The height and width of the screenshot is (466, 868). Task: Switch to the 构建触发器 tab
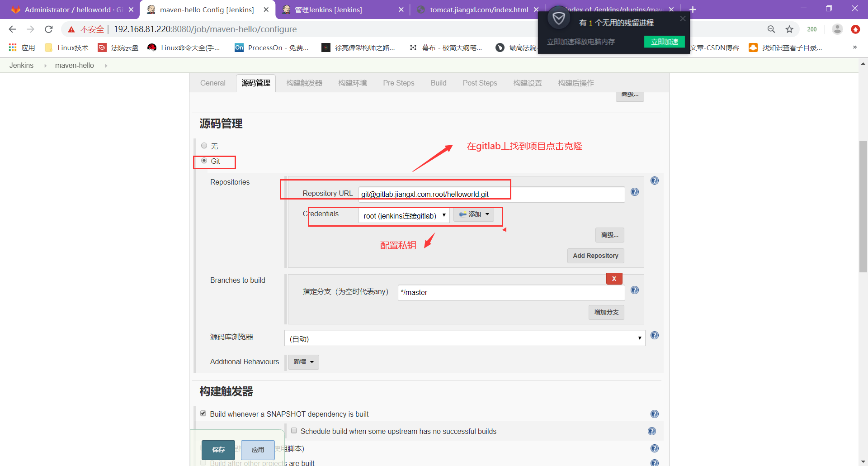tap(304, 83)
